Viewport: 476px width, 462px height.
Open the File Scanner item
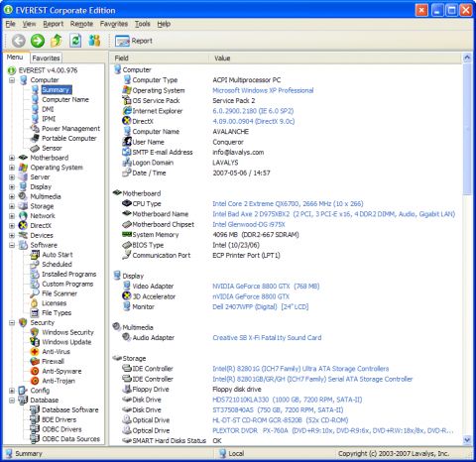(59, 293)
